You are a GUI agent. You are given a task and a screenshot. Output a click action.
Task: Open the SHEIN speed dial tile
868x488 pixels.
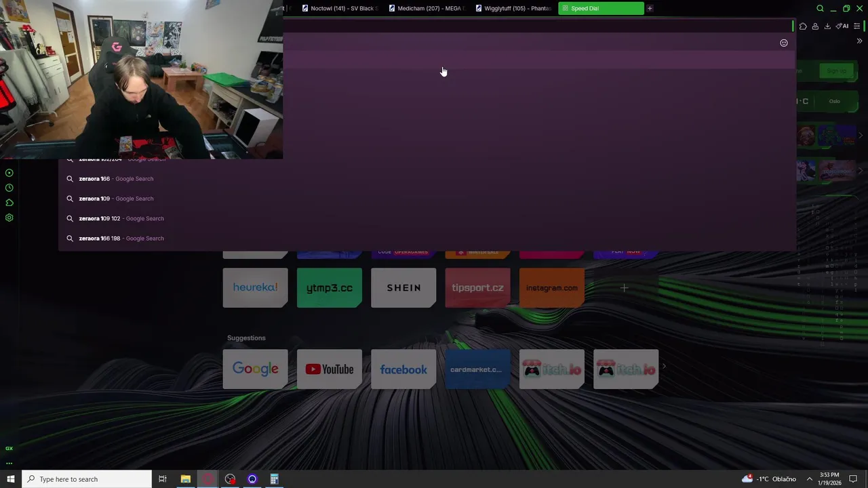[x=403, y=287]
